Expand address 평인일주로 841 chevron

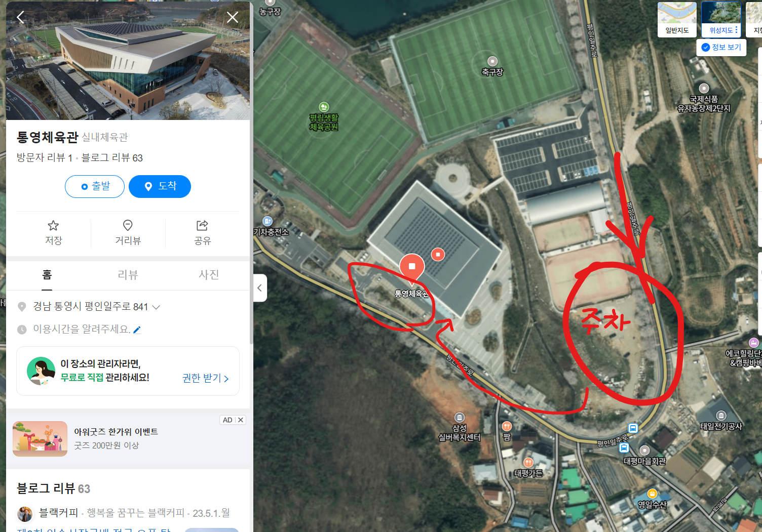156,307
